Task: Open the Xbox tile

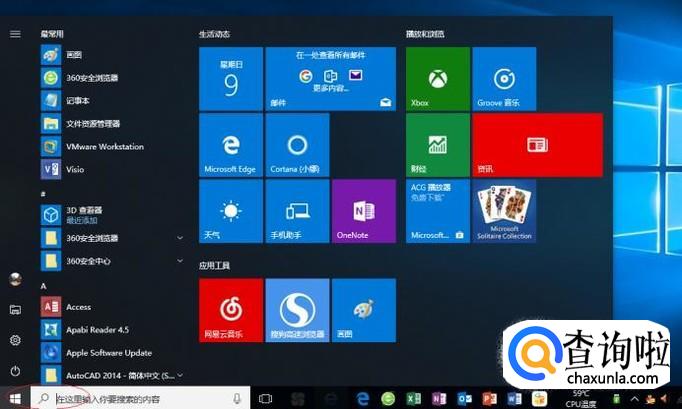Action: click(438, 79)
